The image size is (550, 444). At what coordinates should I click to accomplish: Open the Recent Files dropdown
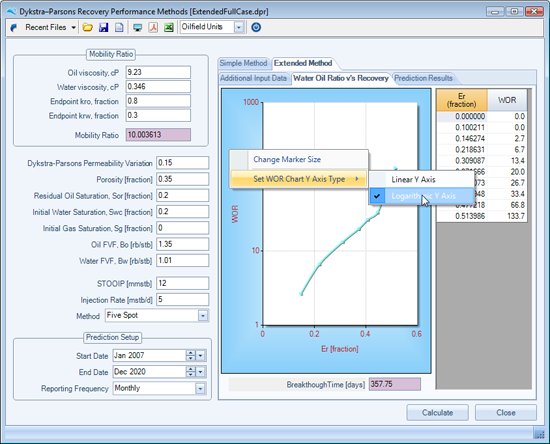[x=51, y=27]
